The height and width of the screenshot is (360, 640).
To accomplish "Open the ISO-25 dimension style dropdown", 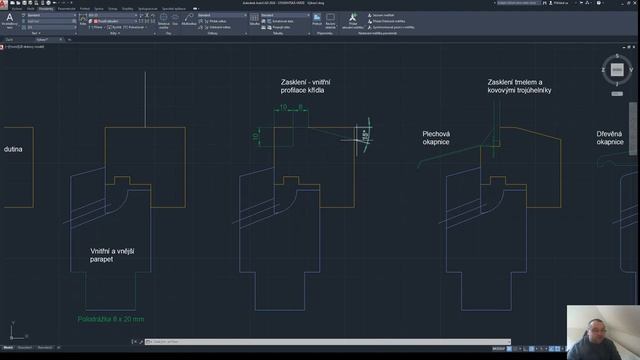I will [x=112, y=15].
